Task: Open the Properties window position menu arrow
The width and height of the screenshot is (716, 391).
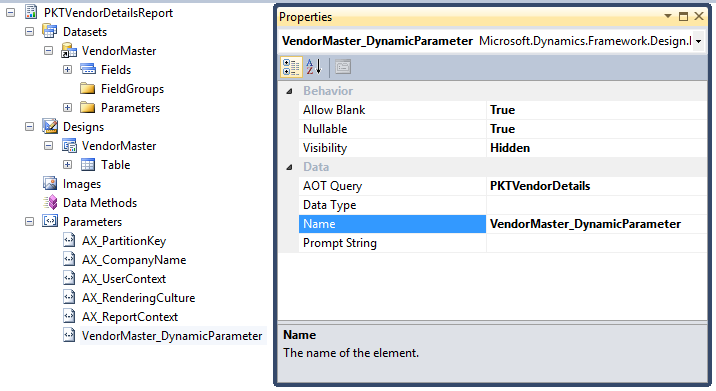Action: (x=668, y=16)
